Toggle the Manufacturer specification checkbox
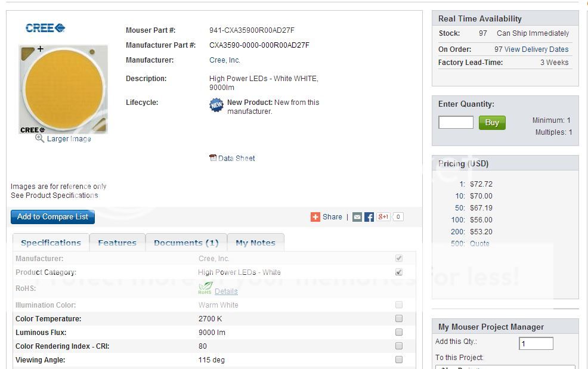588x369 pixels. 399,258
